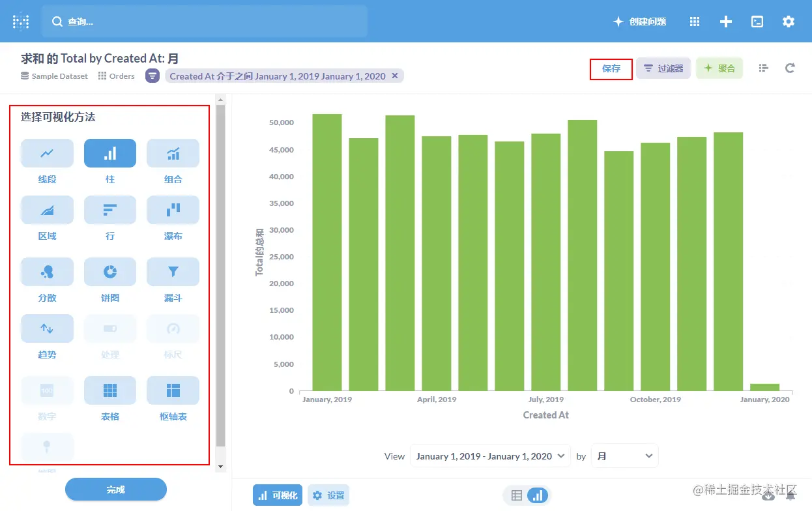Open the date range View dropdown
Viewport: 812px width, 511px height.
(490, 456)
